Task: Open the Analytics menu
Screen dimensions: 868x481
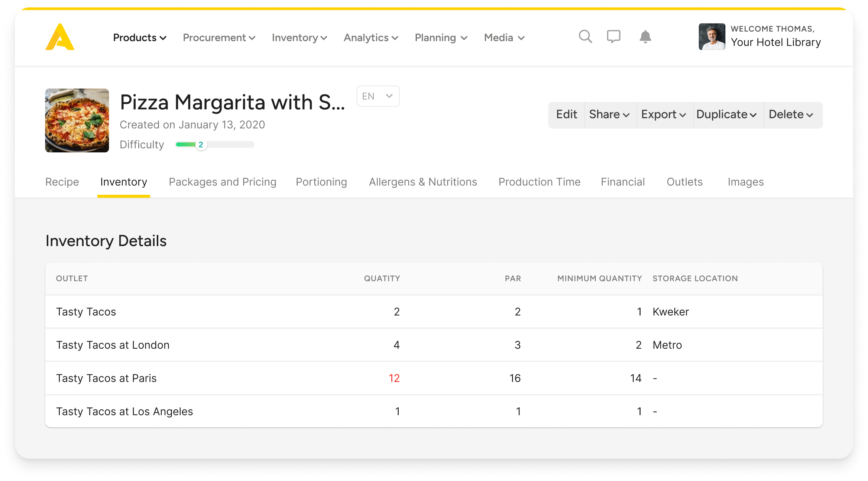Action: [370, 38]
